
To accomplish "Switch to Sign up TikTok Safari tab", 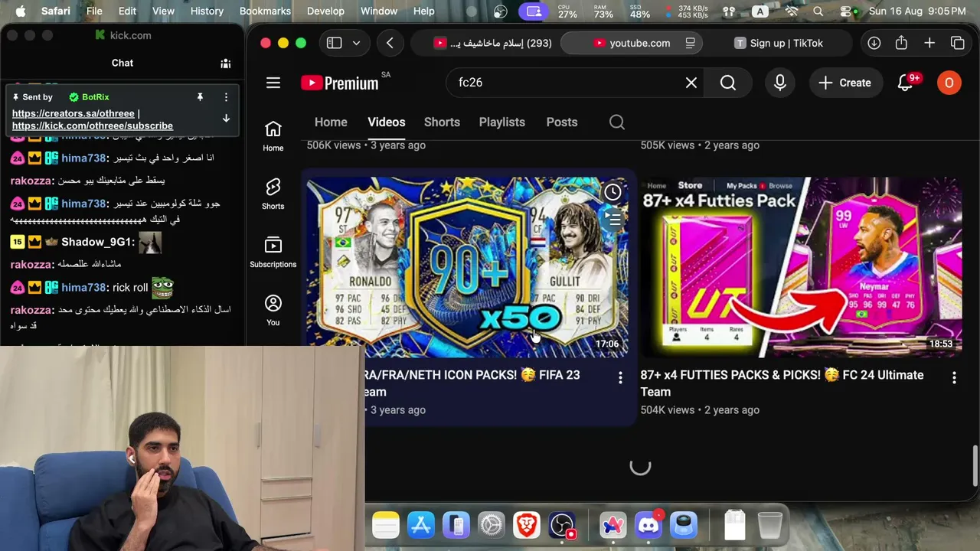I will click(779, 44).
